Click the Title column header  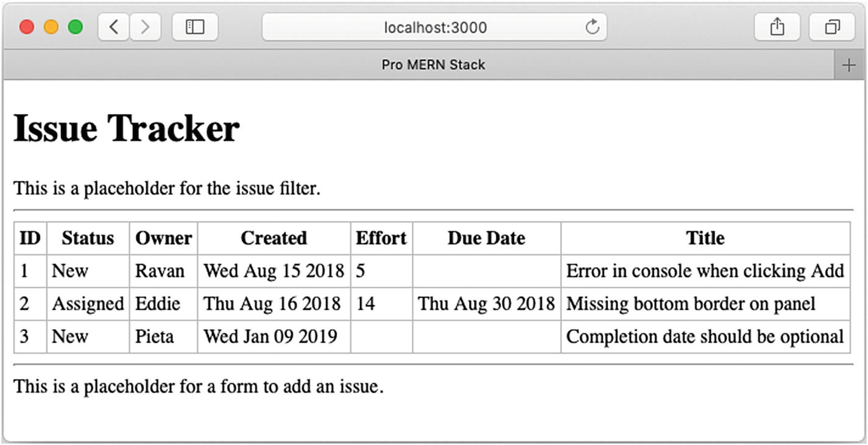[705, 238]
